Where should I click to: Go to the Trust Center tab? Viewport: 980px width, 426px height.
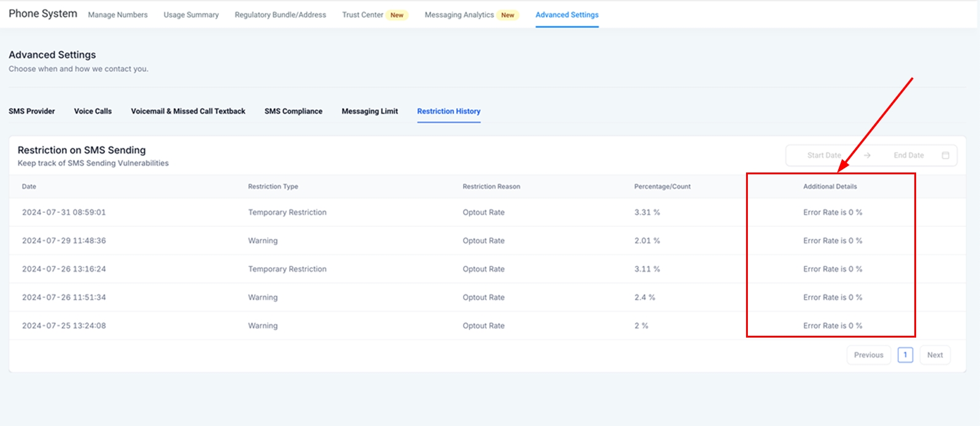363,15
